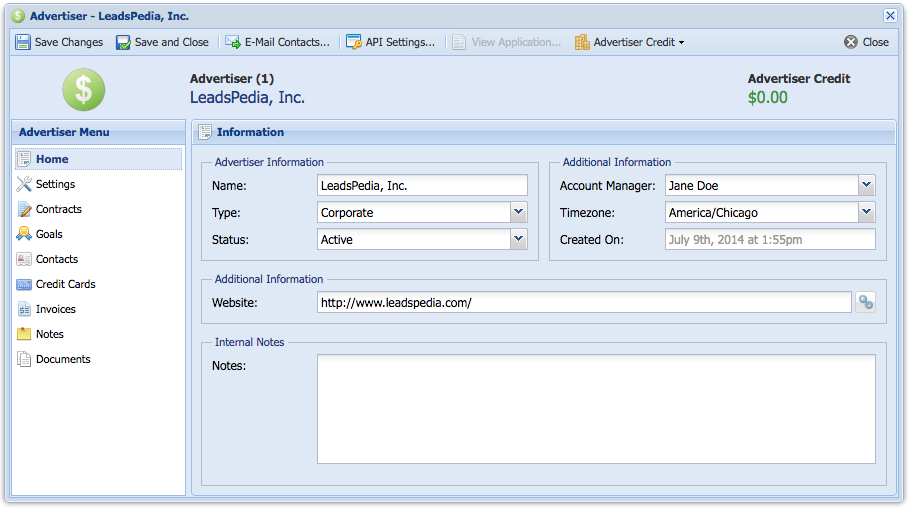Image resolution: width=910 pixels, height=508 pixels.
Task: Open Contracts in Advertiser Menu
Action: tap(98, 209)
